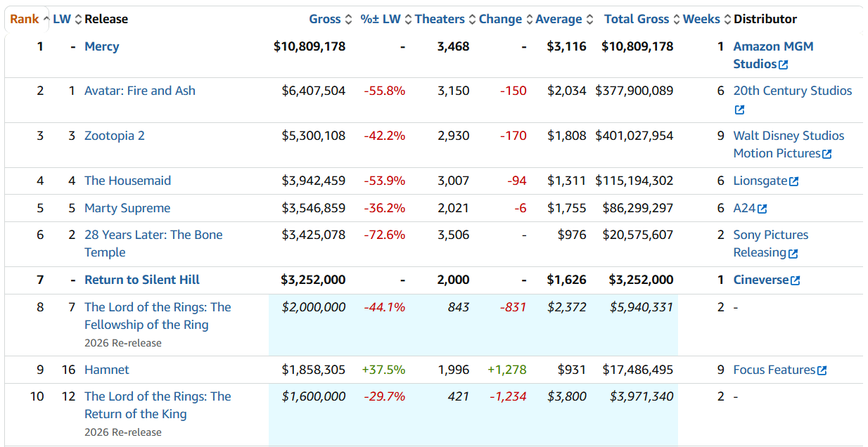Image resolution: width=868 pixels, height=447 pixels.
Task: Click external link icon next to Lionsgate
Action: (794, 181)
